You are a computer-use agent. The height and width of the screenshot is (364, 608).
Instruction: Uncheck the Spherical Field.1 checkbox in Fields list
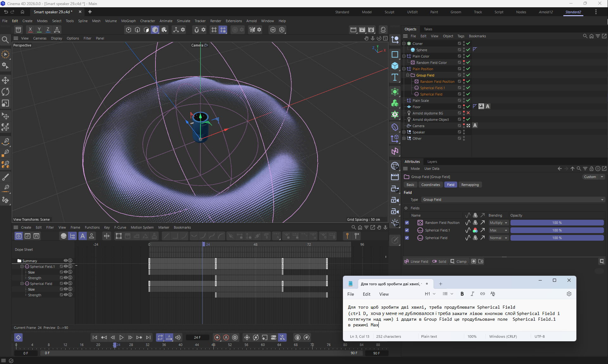(x=407, y=230)
